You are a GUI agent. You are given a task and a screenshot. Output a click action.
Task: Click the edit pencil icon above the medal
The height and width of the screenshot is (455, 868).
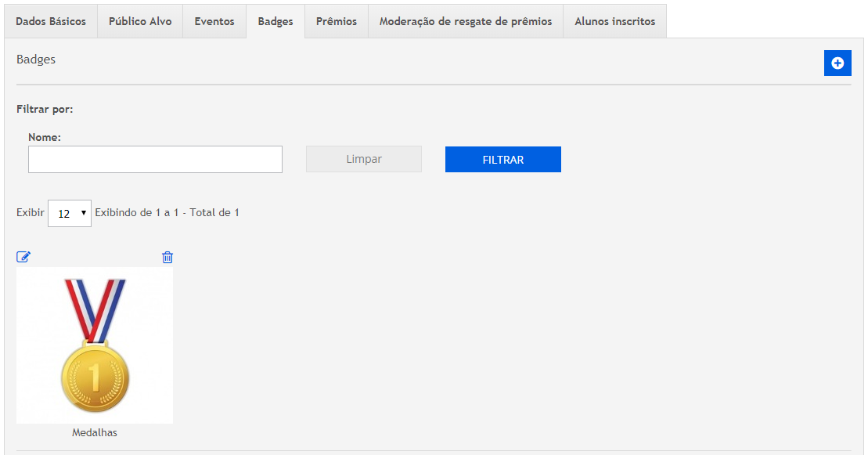pyautogui.click(x=23, y=257)
